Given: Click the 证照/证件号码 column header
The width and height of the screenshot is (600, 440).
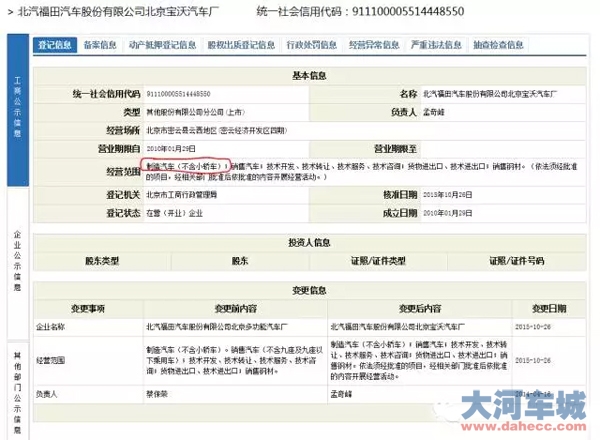Looking at the screenshot, I should [517, 261].
